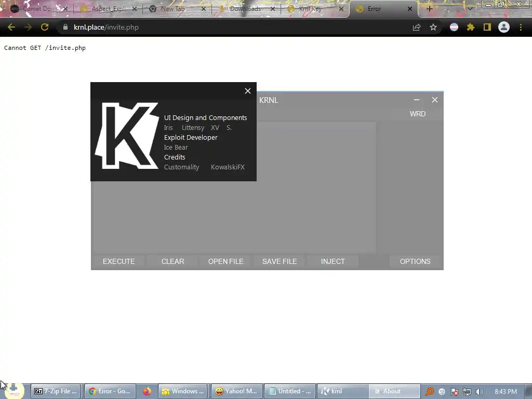532x399 pixels.
Task: Click SAVE FILE in KRNL
Action: pos(280,261)
